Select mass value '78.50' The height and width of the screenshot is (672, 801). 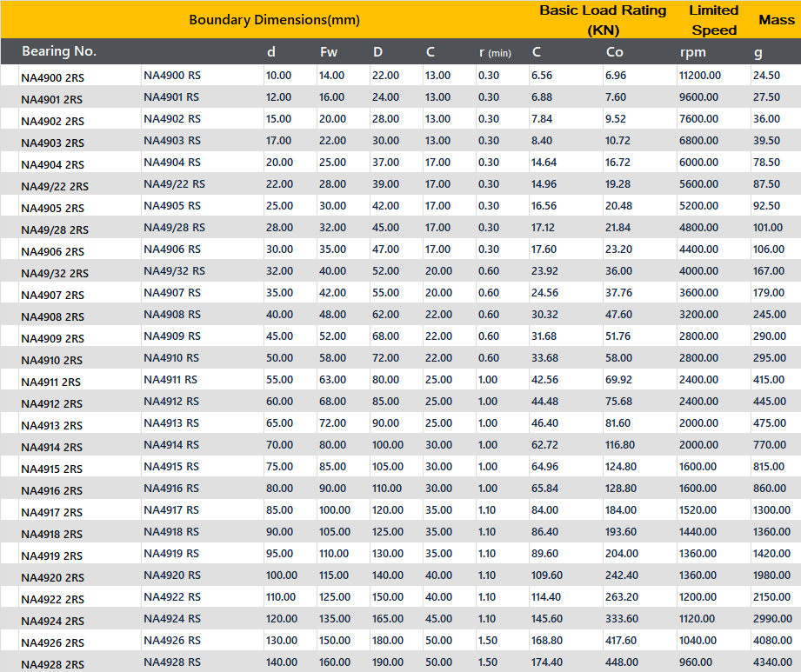(x=766, y=162)
